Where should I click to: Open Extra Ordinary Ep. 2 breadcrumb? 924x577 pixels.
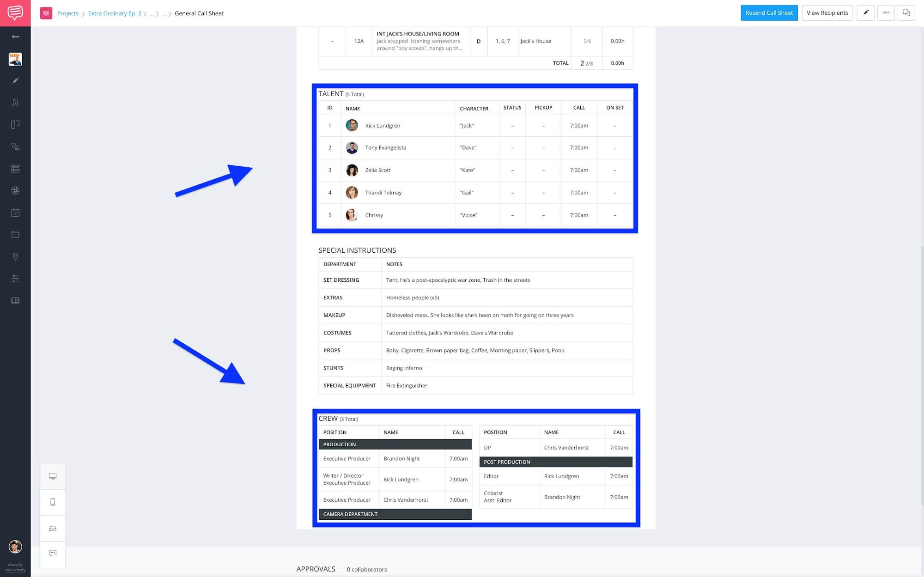click(x=115, y=13)
